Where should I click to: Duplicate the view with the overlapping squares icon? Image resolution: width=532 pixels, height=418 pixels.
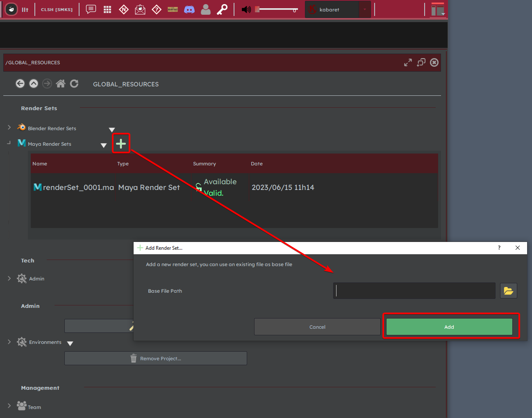pos(421,62)
